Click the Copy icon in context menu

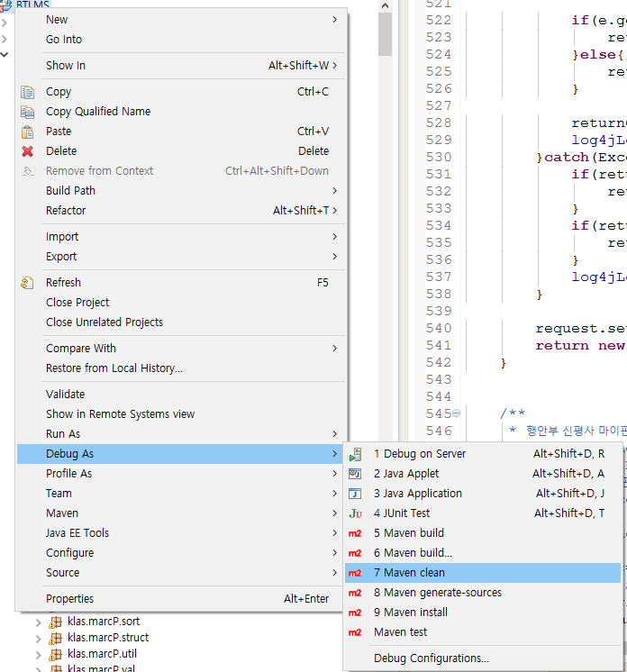point(27,92)
